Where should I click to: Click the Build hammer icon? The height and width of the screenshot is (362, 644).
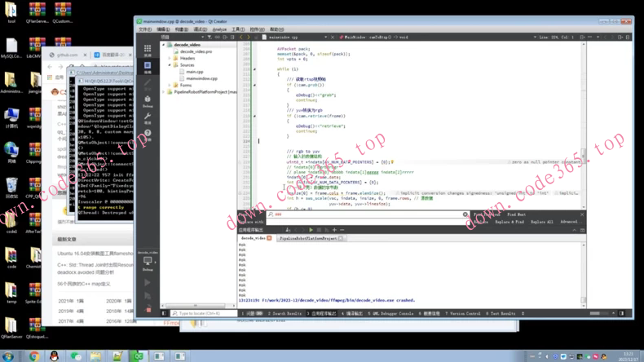pos(148,310)
